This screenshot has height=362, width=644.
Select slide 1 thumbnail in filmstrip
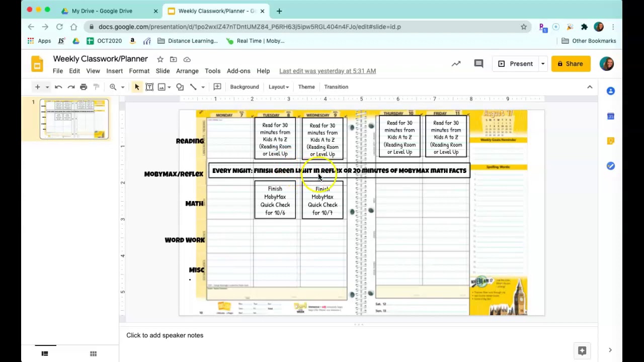point(74,119)
